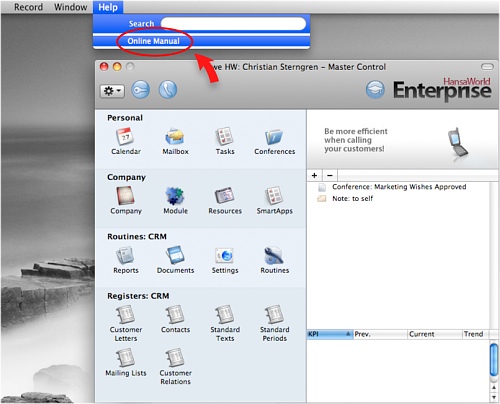Expand the gear dropdown button
The width and height of the screenshot is (500, 404).
pos(112,91)
